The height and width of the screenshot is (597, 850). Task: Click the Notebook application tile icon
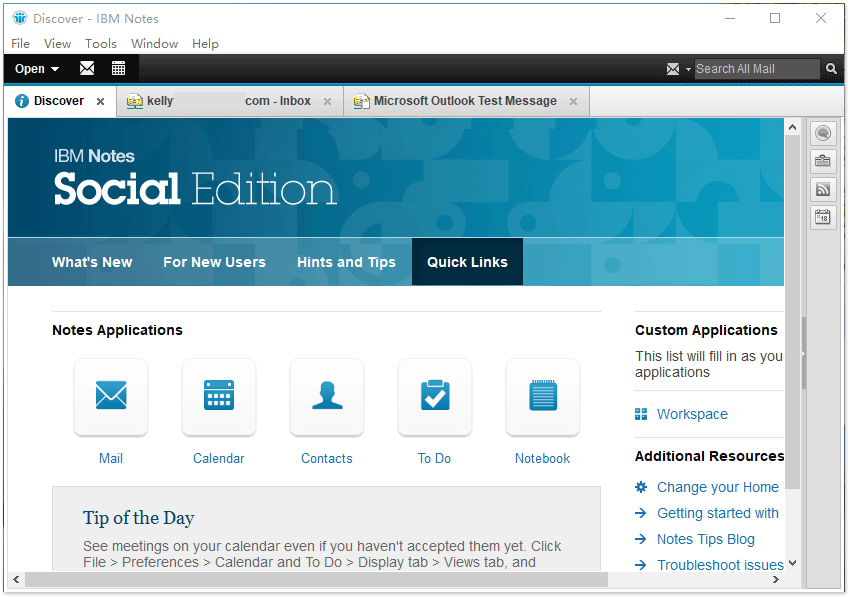click(x=543, y=396)
